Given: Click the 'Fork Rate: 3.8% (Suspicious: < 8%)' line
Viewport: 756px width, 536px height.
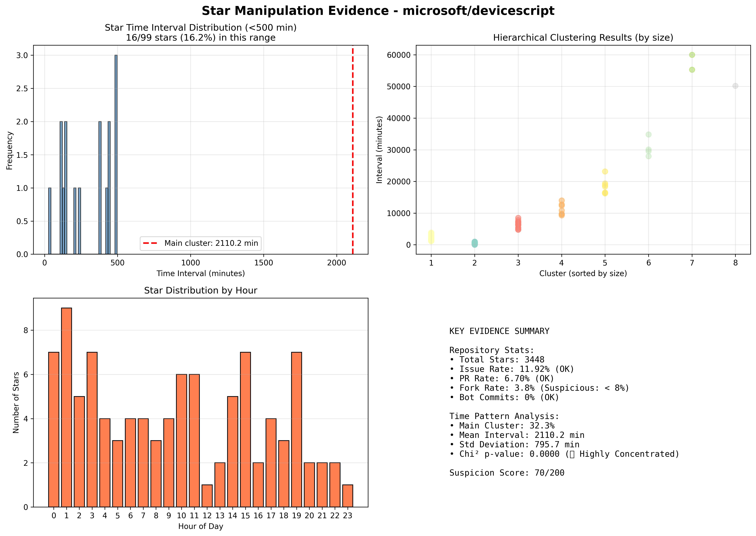Looking at the screenshot, I should 540,388.
